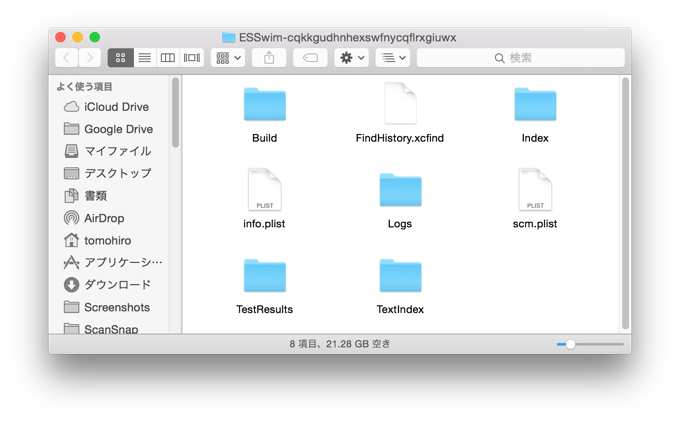
Task: Open 書類 in the sidebar
Action: (x=85, y=196)
